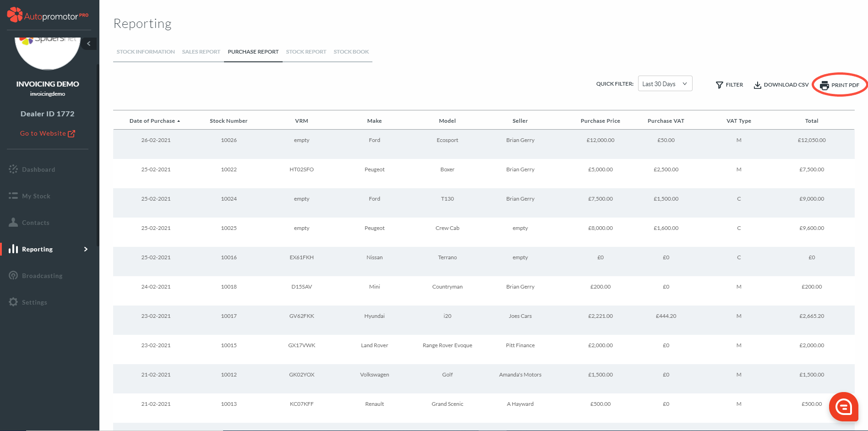Click the Contacts person icon
This screenshot has width=868, height=431.
pyautogui.click(x=13, y=223)
